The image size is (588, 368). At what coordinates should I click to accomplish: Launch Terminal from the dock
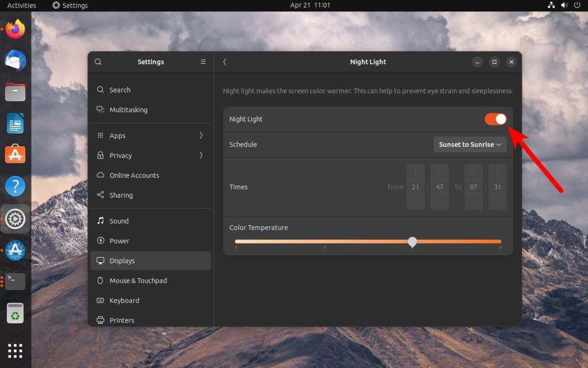15,281
